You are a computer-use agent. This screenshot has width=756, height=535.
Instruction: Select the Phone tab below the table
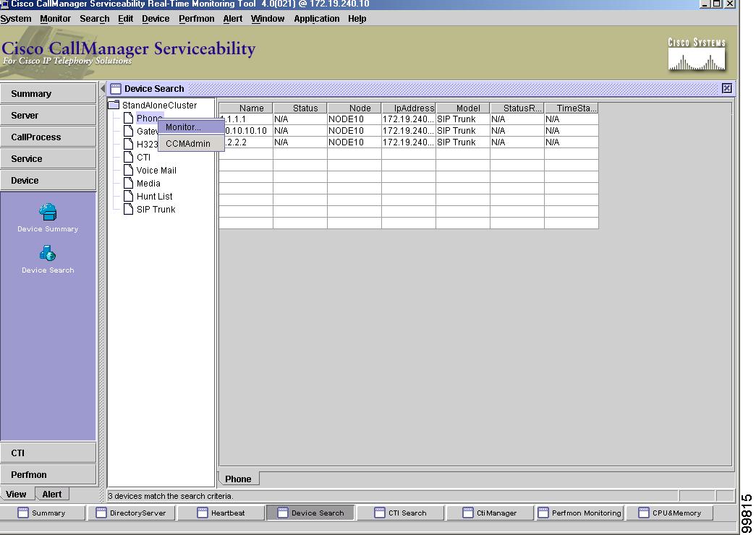click(x=238, y=479)
